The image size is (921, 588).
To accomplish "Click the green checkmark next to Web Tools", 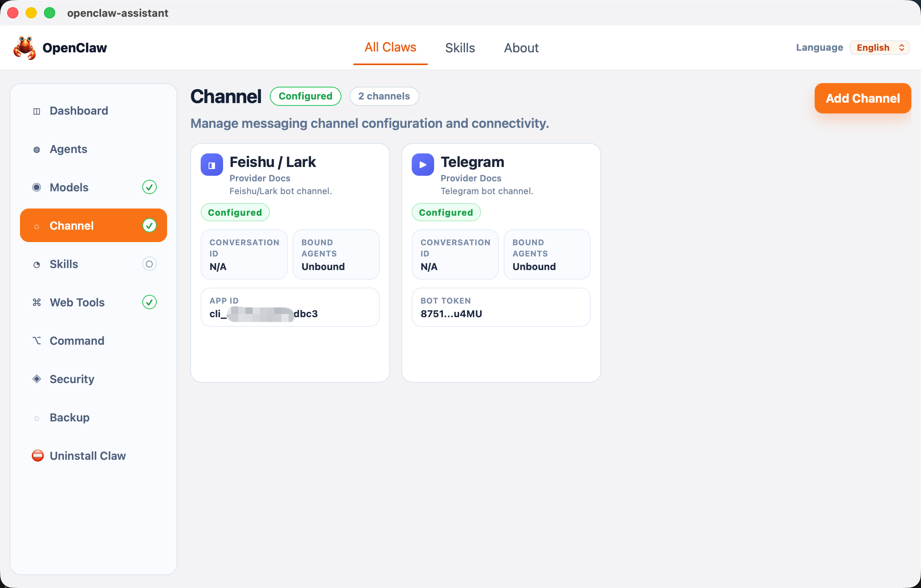I will 150,302.
